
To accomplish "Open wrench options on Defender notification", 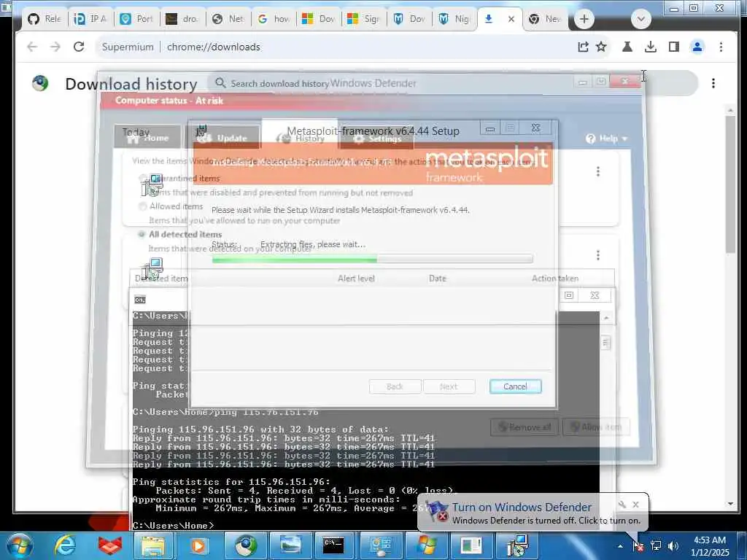I will coord(622,505).
